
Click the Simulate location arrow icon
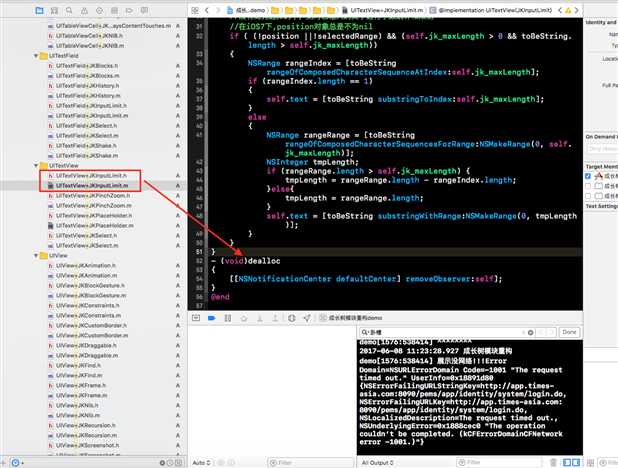[307, 318]
